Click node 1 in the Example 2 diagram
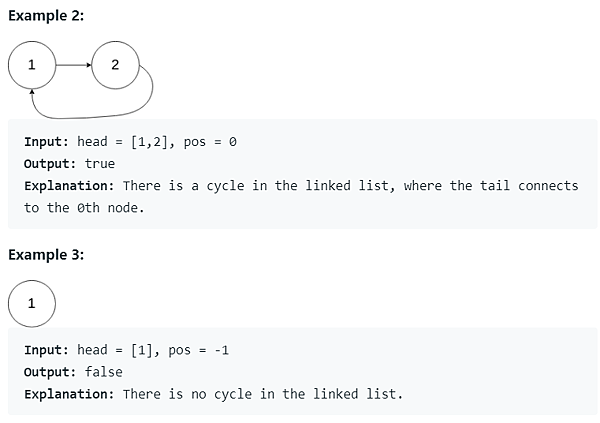This screenshot has height=423, width=600. point(32,65)
